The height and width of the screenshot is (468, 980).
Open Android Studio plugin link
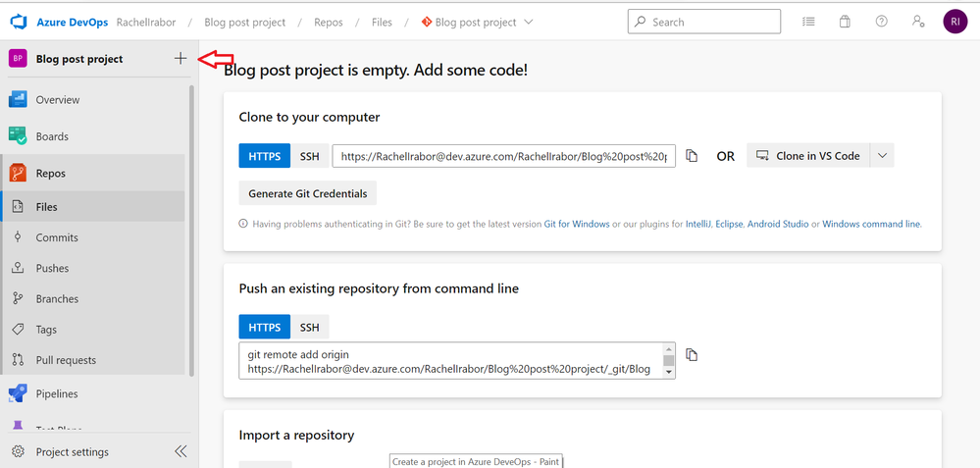[x=778, y=224]
